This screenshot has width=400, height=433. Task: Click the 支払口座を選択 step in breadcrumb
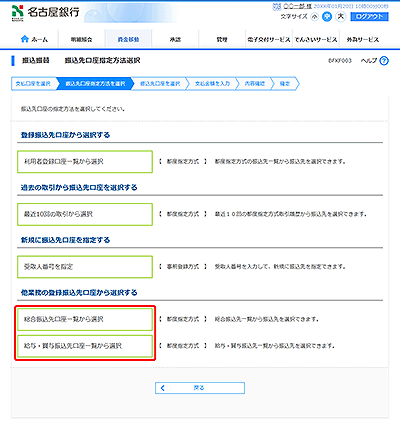(33, 84)
